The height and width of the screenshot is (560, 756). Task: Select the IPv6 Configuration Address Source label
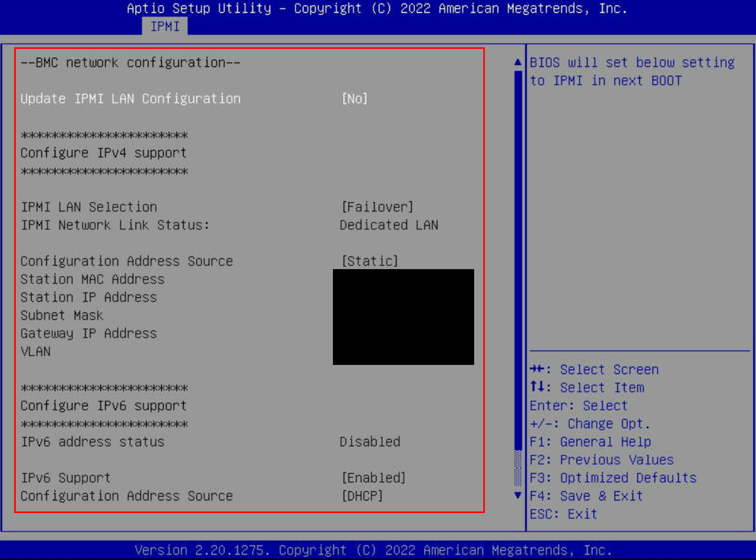click(127, 496)
